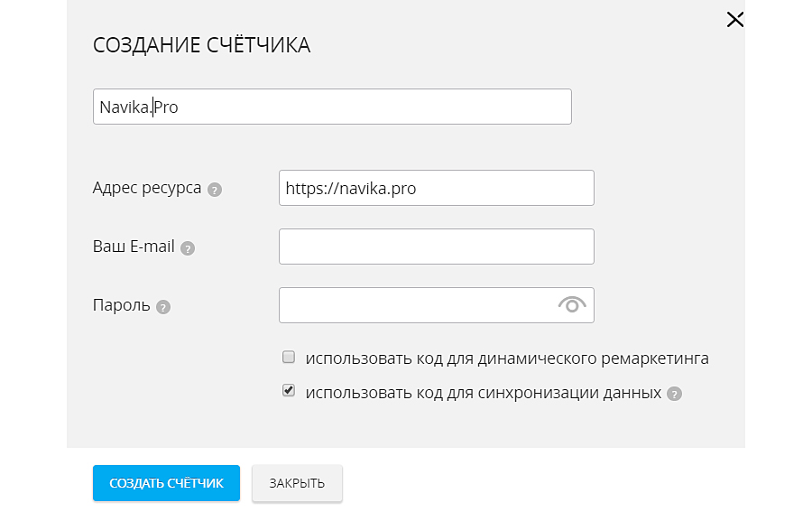Enable the динамического ремаркетинга checkbox
Screen dimensions: 812x512
289,358
